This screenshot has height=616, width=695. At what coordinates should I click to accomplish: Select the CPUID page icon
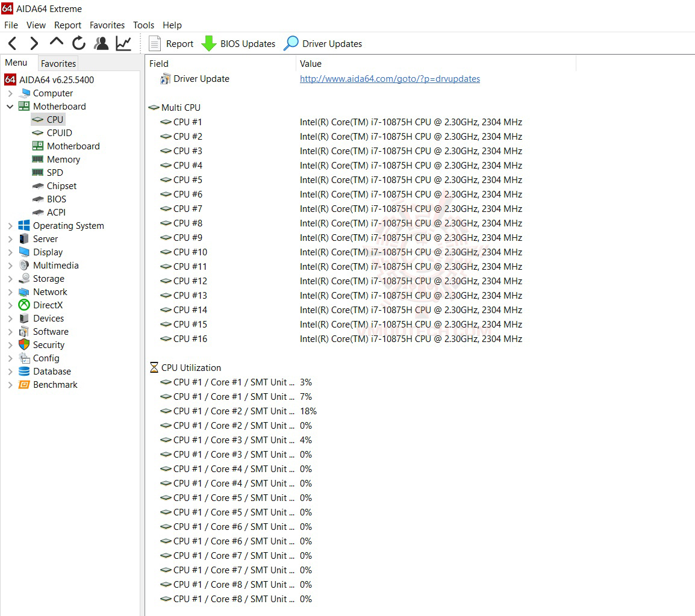(x=38, y=133)
